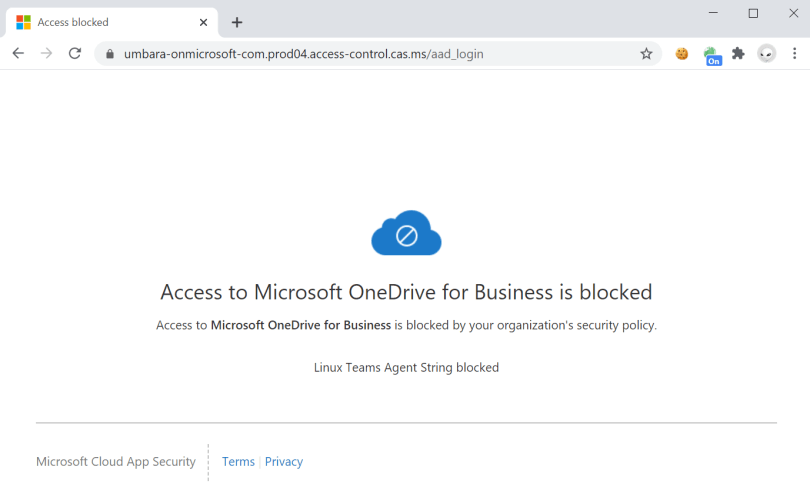Close the Access blocked tab
Screen dimensions: 810x497
pyautogui.click(x=204, y=22)
